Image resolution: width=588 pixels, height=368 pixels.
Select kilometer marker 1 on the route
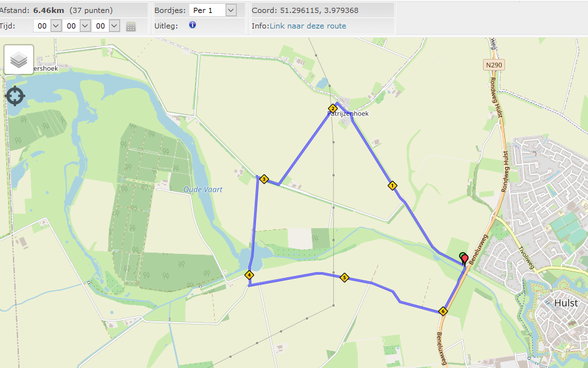(x=392, y=185)
